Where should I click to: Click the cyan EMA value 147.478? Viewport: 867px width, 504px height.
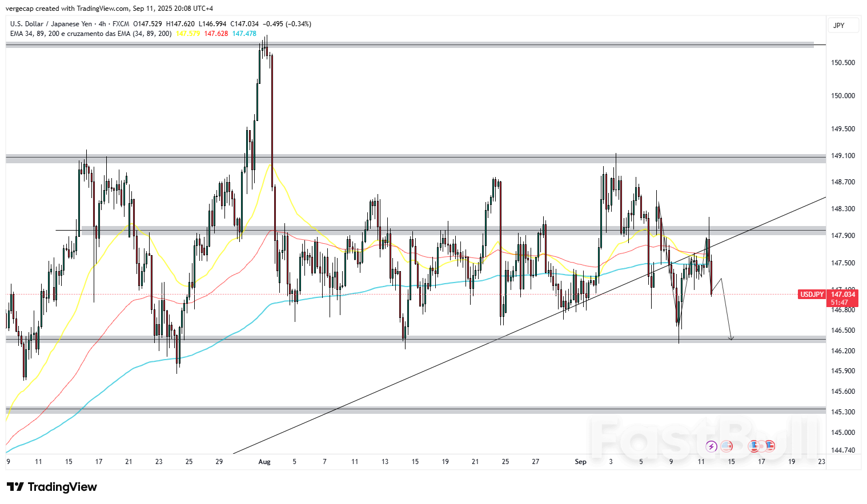pos(244,34)
